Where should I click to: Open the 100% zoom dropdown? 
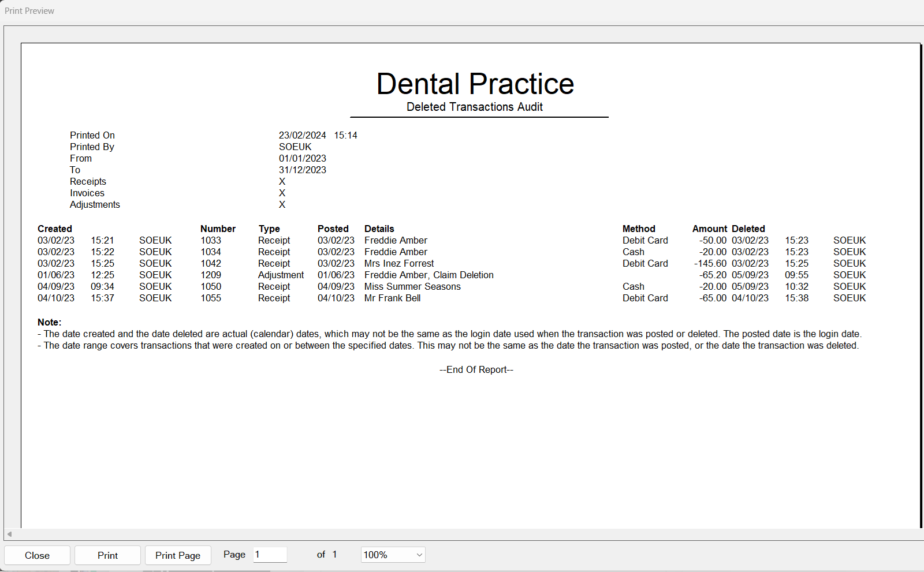pyautogui.click(x=393, y=555)
